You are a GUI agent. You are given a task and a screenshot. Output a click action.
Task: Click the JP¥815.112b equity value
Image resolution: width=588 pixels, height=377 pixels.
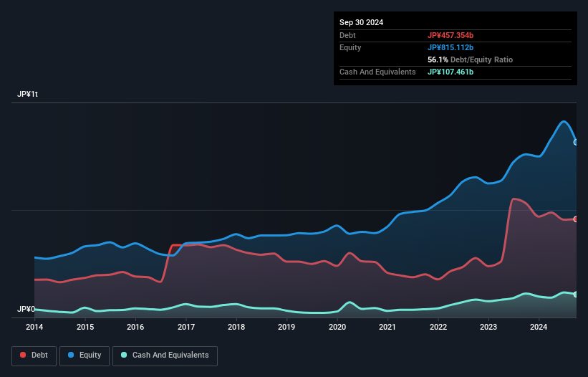450,47
